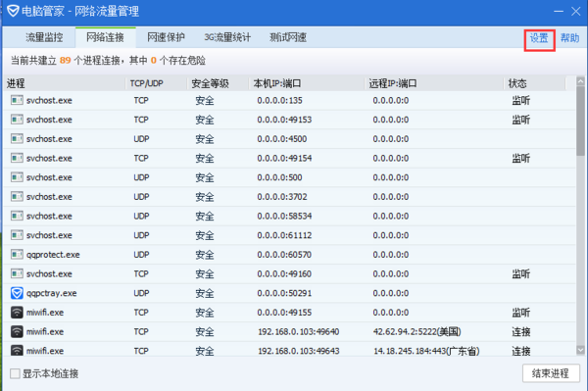Click svchost.exe icon on port 4500 row
The image size is (588, 391).
(17, 139)
